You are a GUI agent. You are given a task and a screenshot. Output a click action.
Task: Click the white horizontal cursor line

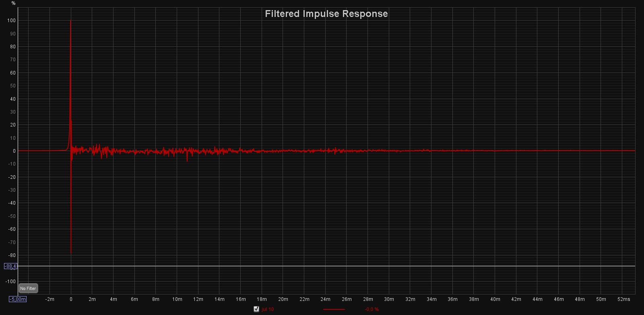pyautogui.click(x=326, y=266)
